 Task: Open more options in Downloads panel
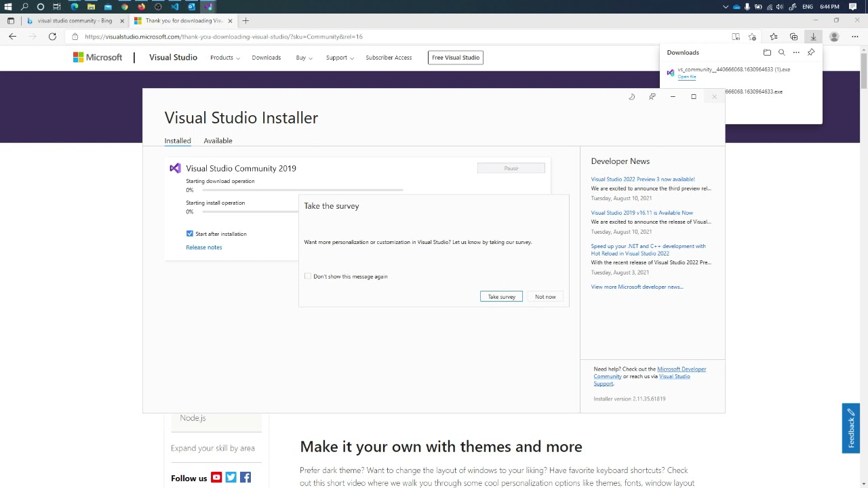click(x=796, y=52)
